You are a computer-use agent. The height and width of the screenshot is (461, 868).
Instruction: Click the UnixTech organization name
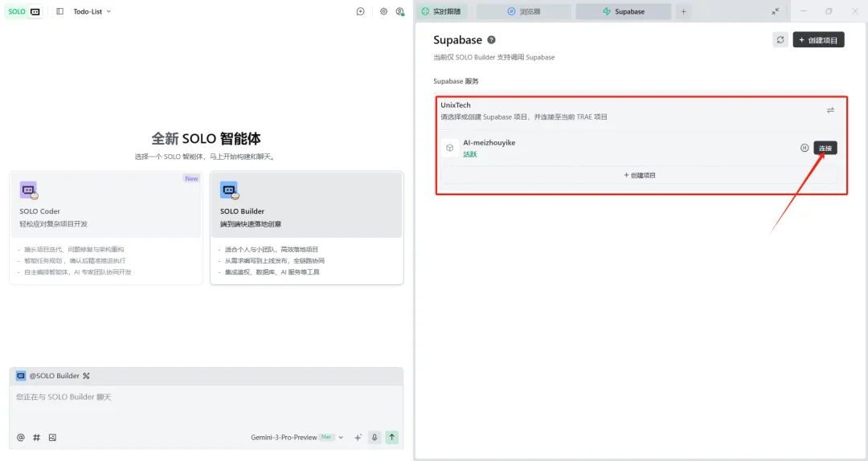pos(456,105)
